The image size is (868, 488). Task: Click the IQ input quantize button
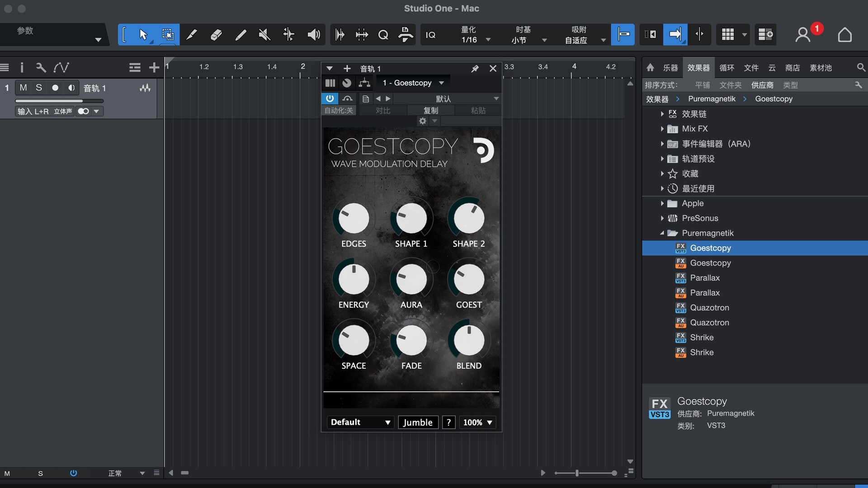coord(431,35)
